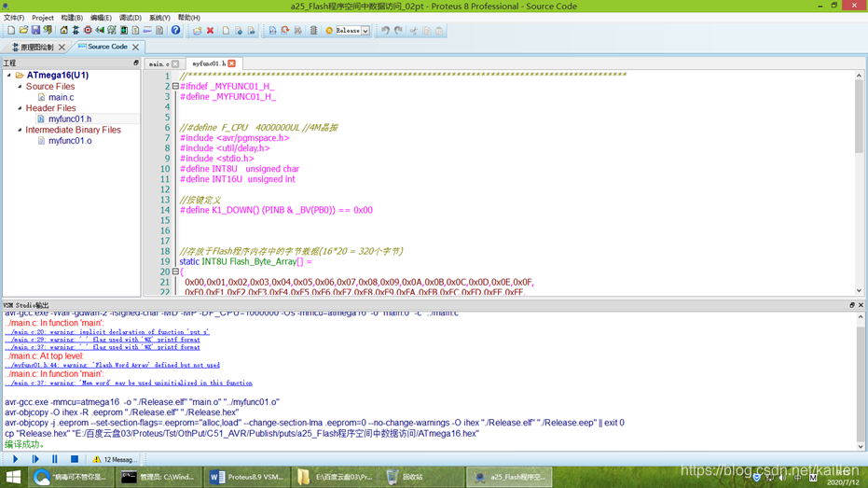Open the Design Explorer icon
Screen dimensions: 868x488
(124, 31)
